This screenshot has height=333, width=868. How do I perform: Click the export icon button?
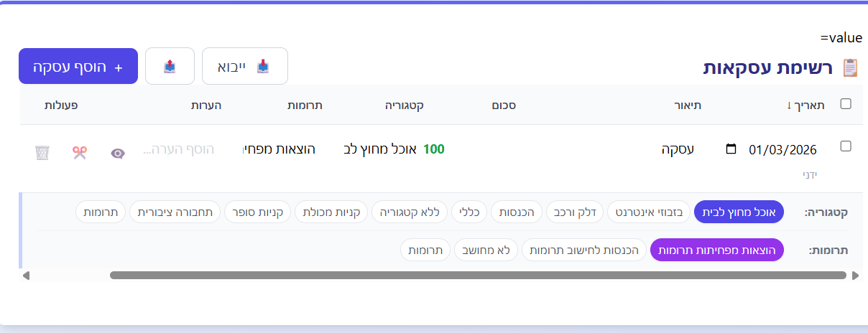click(170, 66)
